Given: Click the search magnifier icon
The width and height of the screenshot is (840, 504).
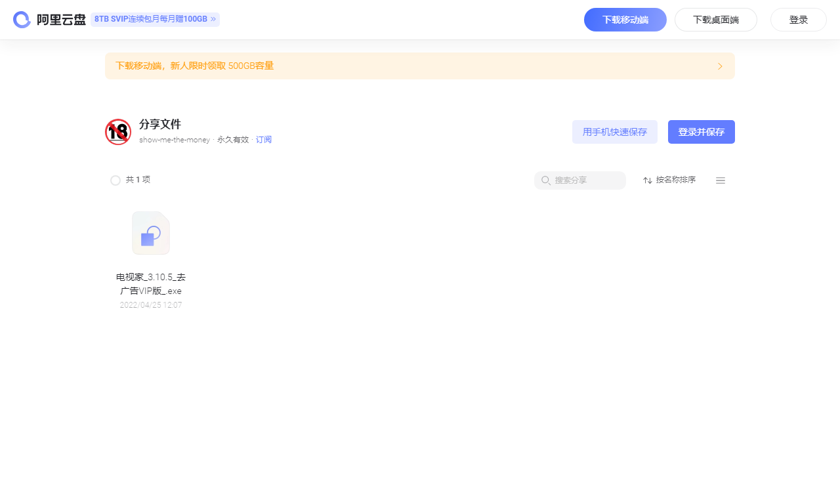Looking at the screenshot, I should pos(546,180).
